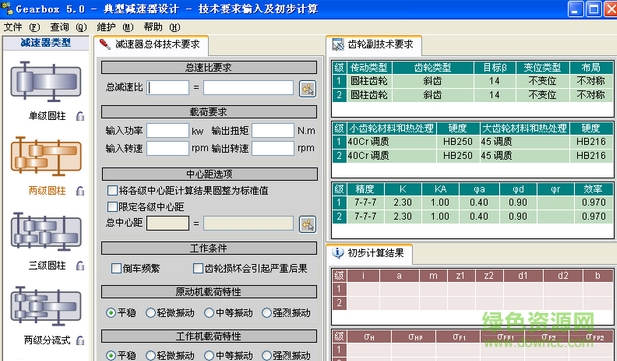Click row 2 效率 cell 0.970
Screen dimensions: 617x361
click(593, 217)
